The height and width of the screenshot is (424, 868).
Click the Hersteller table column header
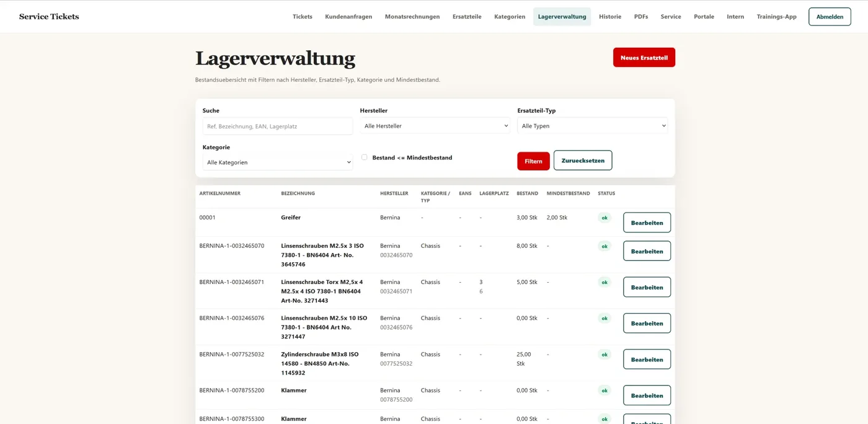click(x=394, y=193)
